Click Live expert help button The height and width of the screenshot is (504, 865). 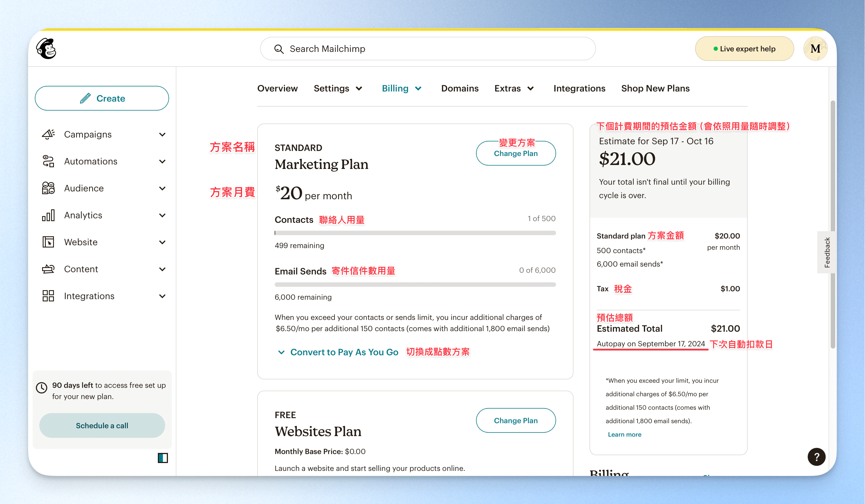point(744,49)
